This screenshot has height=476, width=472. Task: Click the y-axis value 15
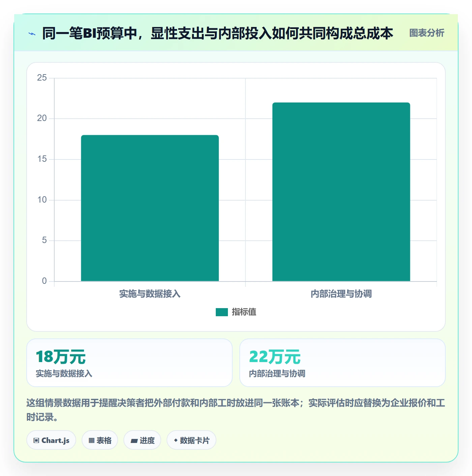(42, 159)
